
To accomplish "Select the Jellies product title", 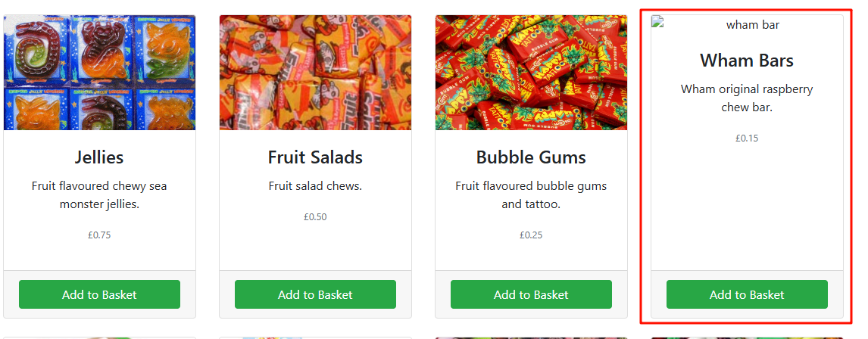I will pos(100,157).
